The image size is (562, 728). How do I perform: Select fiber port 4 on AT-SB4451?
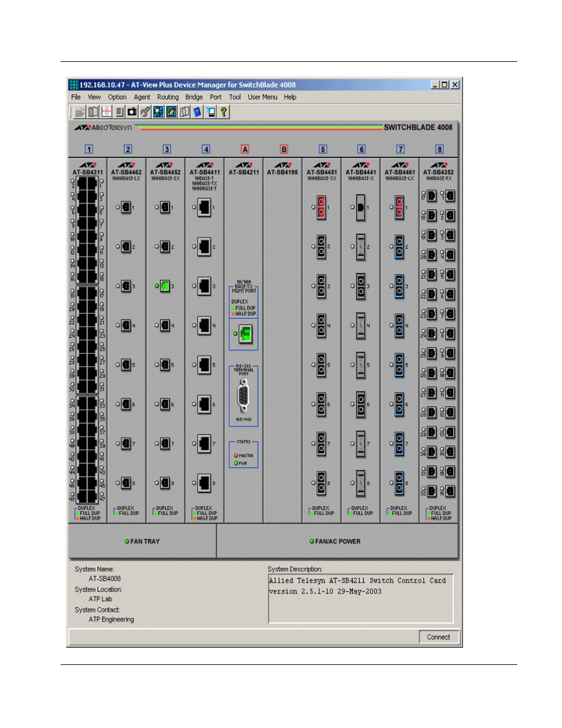321,325
